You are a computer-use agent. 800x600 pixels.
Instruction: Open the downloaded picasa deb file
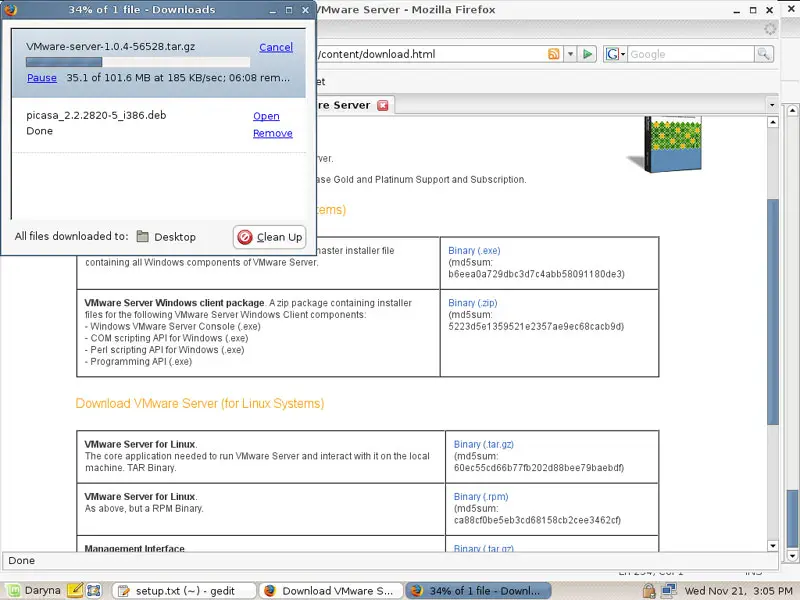pos(266,116)
